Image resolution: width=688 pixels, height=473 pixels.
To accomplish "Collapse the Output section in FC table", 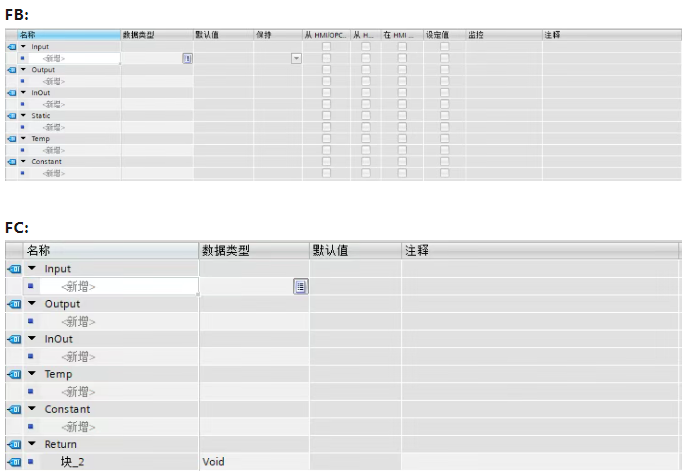I will [32, 303].
